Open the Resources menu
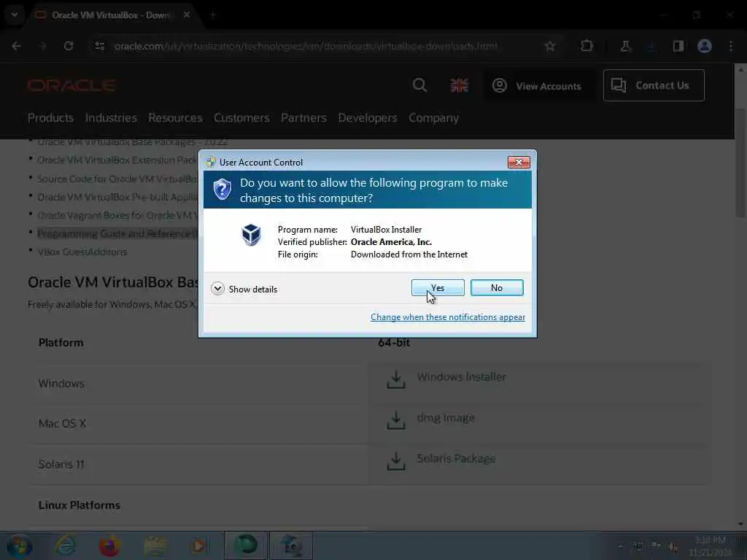 click(x=175, y=117)
